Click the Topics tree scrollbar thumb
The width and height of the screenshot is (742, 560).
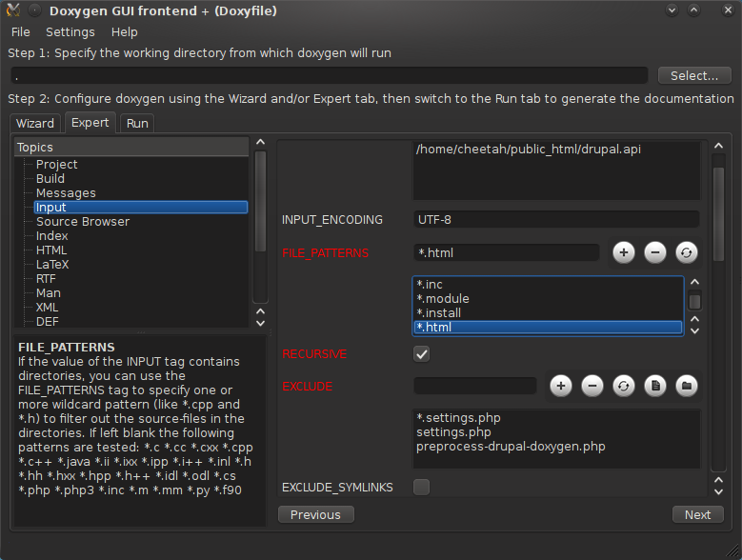[260, 202]
